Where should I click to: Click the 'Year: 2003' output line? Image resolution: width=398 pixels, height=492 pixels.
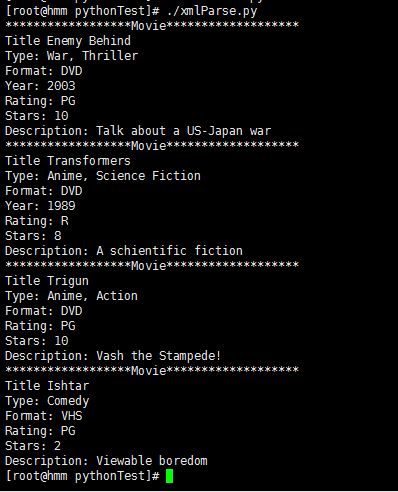tap(40, 86)
